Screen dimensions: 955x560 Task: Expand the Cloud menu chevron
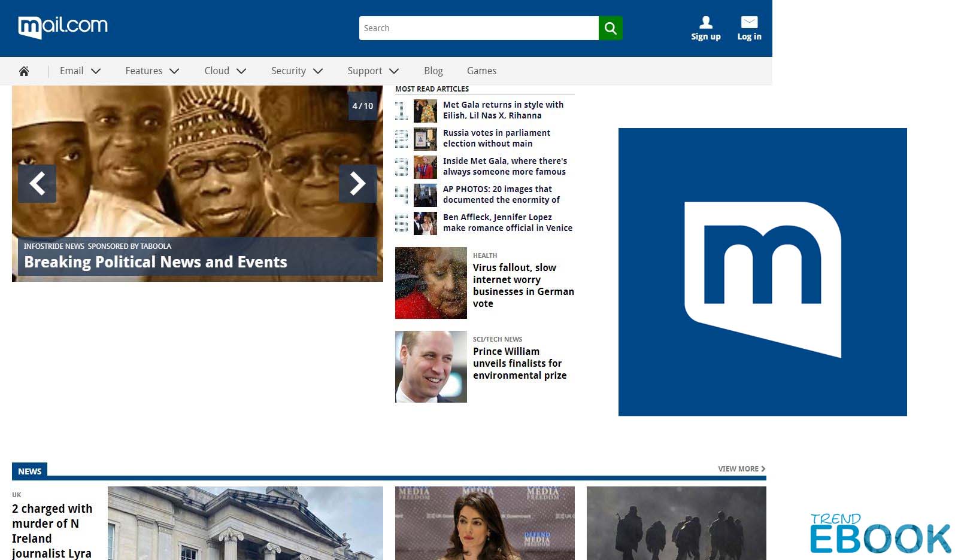click(x=241, y=71)
